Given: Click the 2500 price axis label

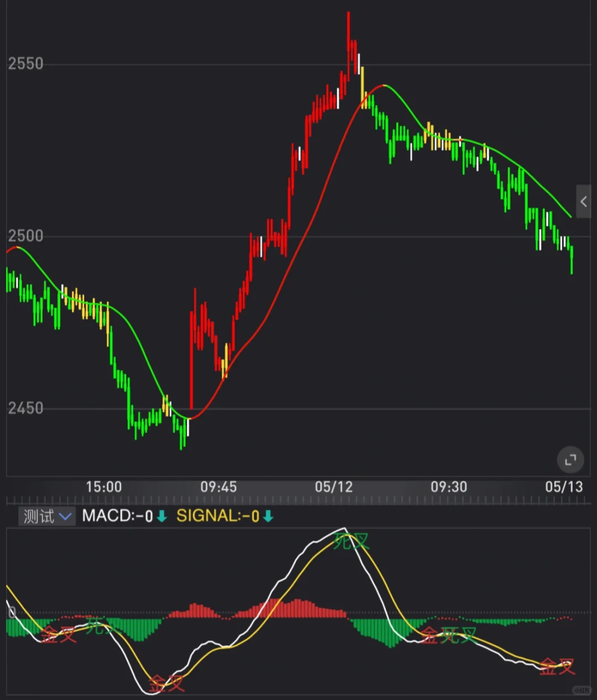Looking at the screenshot, I should (x=25, y=236).
